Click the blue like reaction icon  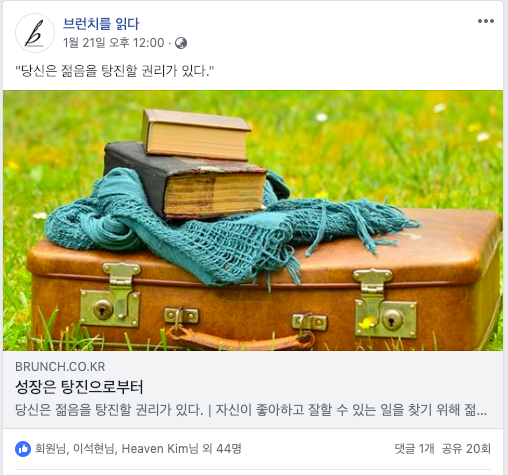[23, 449]
